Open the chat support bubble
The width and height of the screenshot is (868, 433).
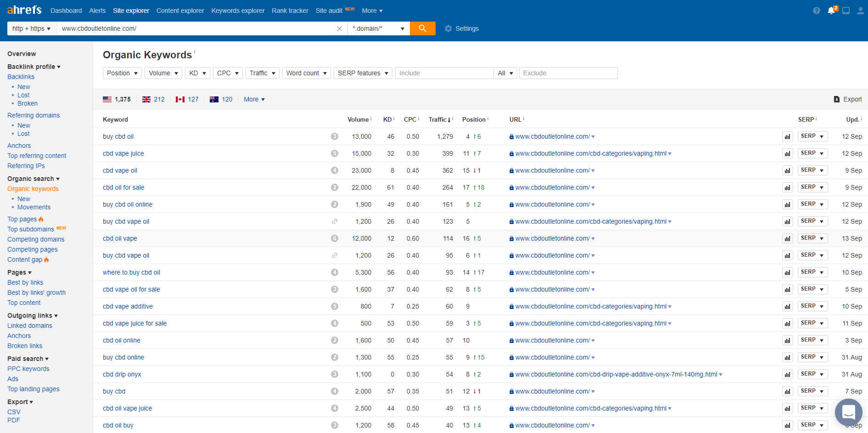tap(849, 412)
